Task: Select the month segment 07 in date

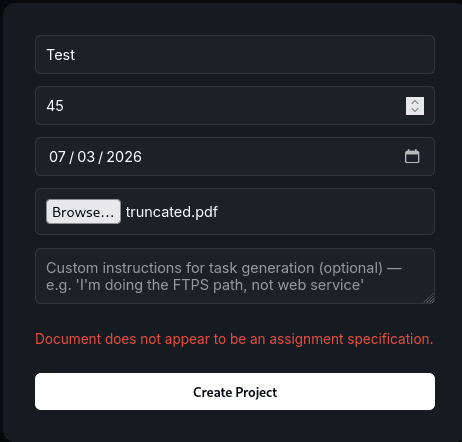Action: tap(57, 157)
